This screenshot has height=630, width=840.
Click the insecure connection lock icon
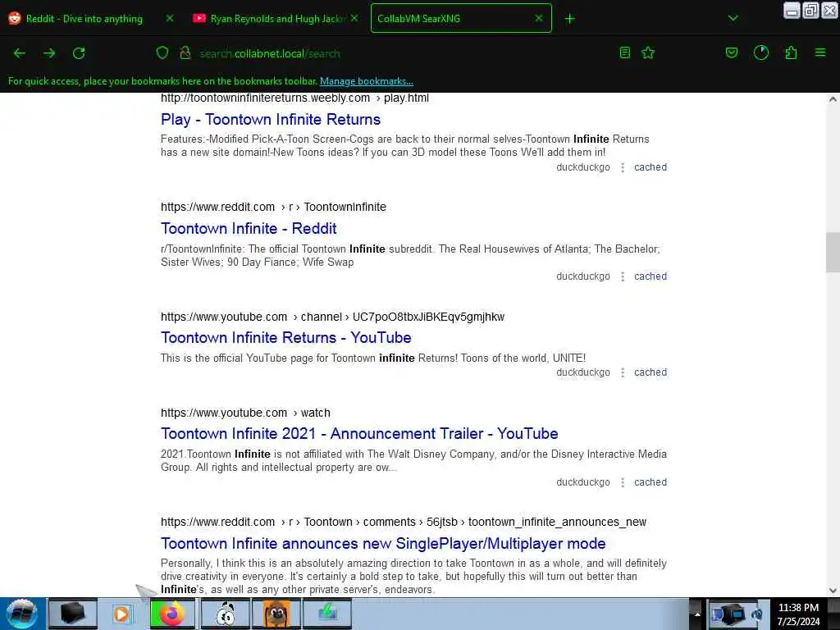(x=185, y=52)
